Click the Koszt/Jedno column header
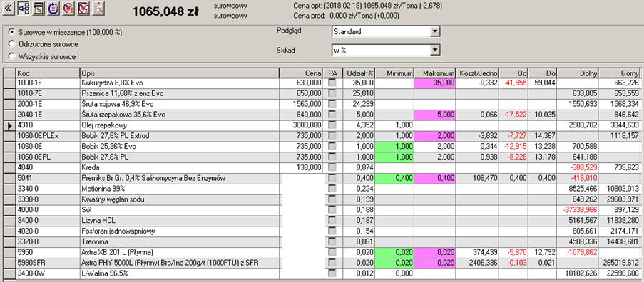Screen dimensions: 644x282 tap(477, 73)
